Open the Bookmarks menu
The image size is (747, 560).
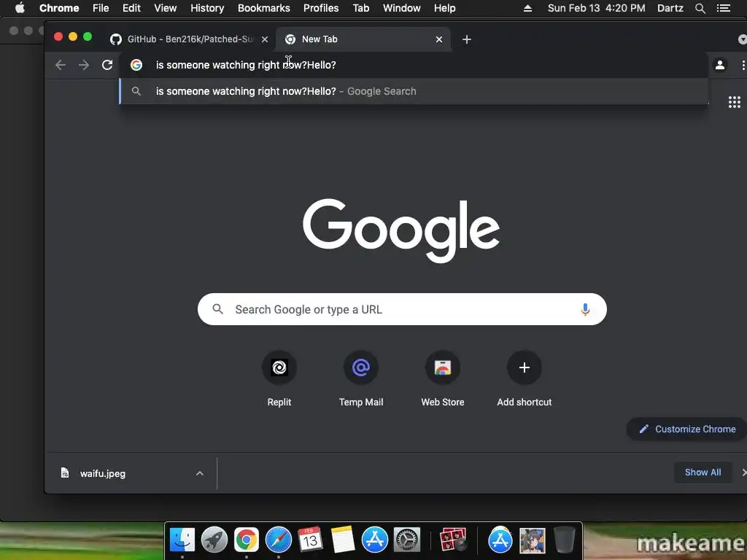point(263,8)
